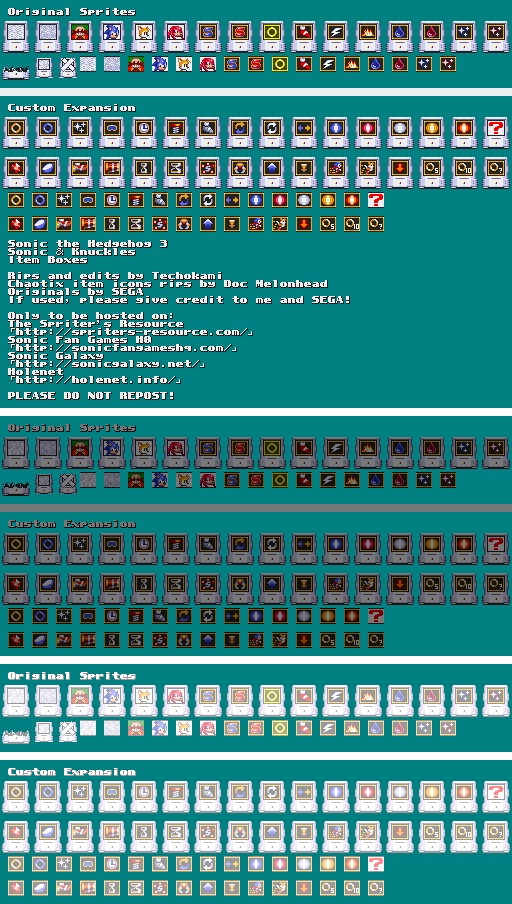Screen dimensions: 512x904
Task: Select the full-color lightning shield monitor
Action: (337, 37)
